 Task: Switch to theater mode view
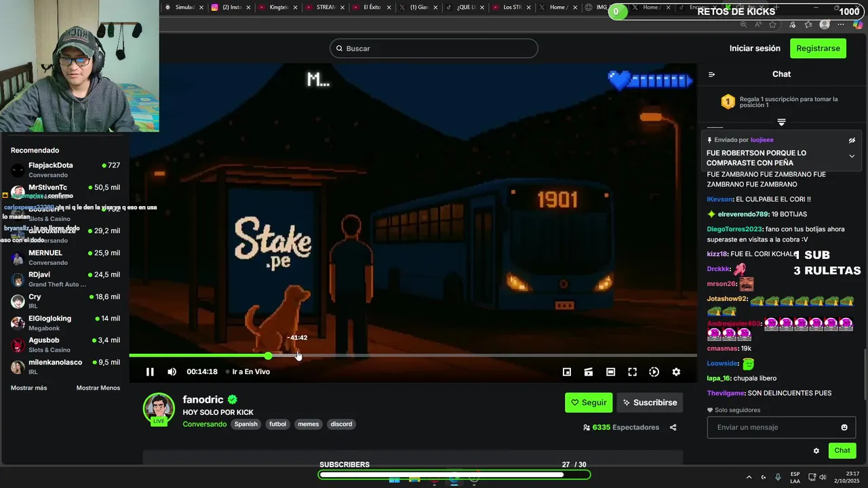[x=610, y=372]
